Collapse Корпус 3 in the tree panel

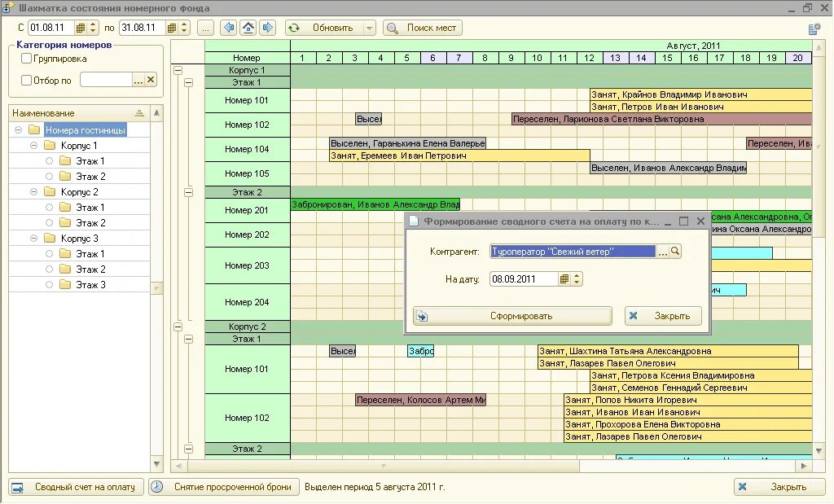point(33,239)
